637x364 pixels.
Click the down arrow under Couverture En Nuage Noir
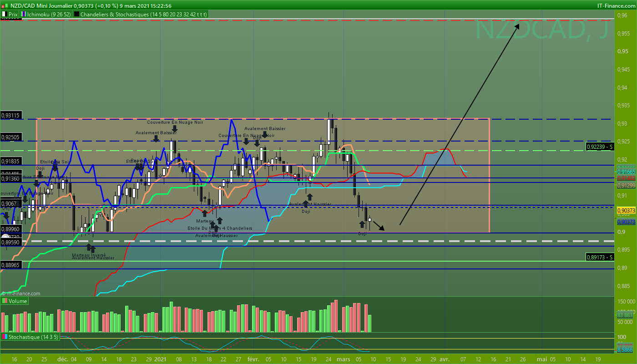175,129
